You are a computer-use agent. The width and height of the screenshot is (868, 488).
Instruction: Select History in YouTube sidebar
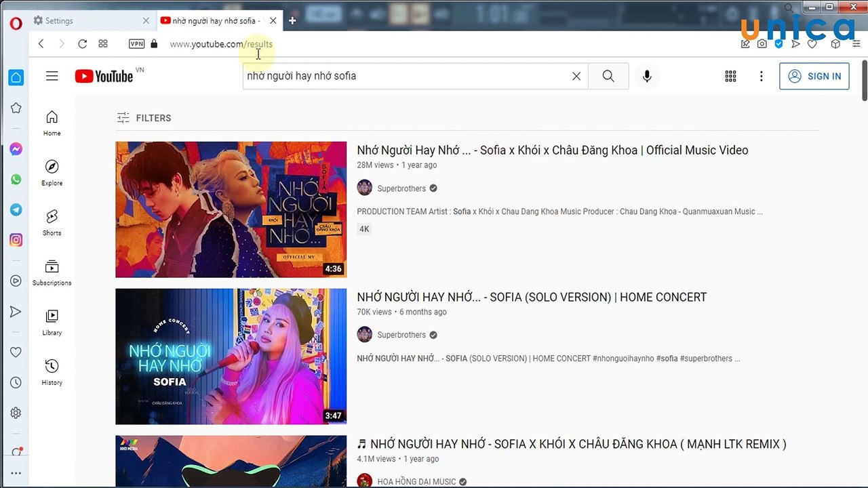52,372
